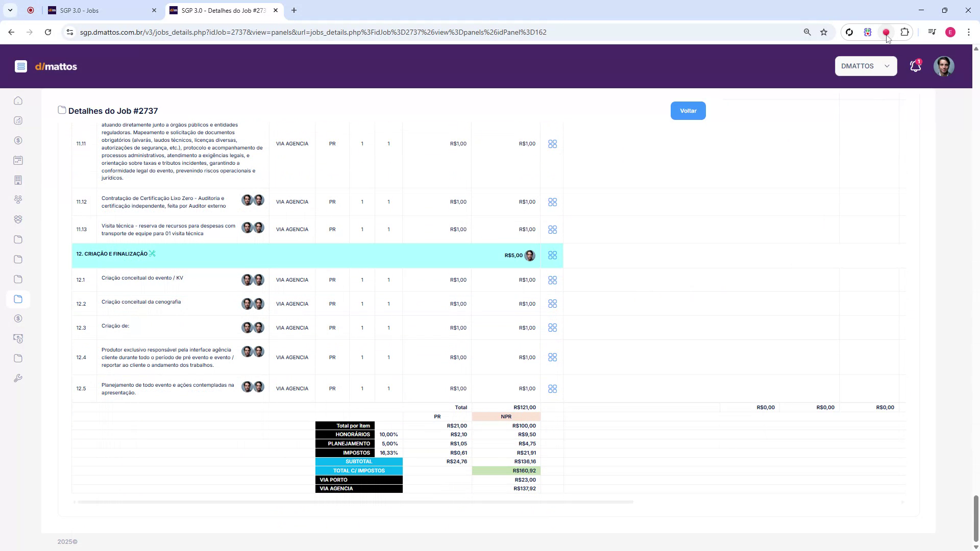
Task: Select the analytics chart icon in the sidebar
Action: 18,121
